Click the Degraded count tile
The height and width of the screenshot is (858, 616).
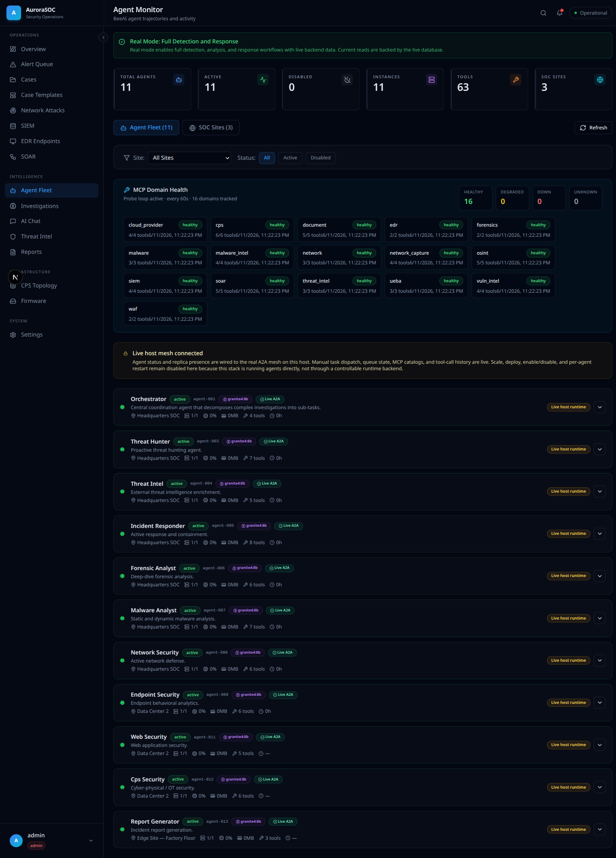[512, 198]
